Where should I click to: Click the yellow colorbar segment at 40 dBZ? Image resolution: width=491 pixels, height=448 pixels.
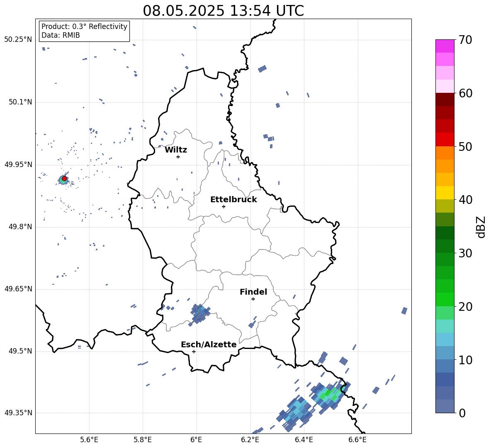[x=445, y=193]
